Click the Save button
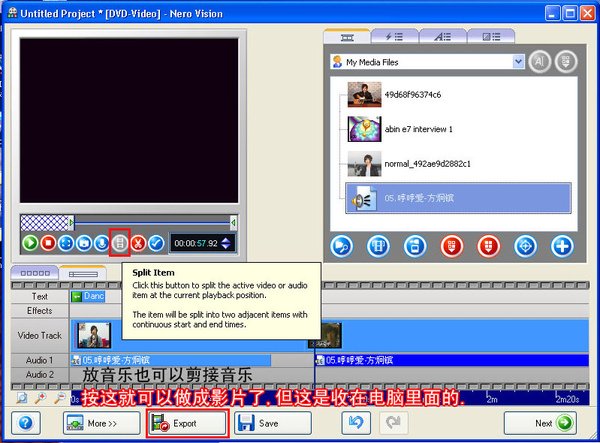 [273, 423]
